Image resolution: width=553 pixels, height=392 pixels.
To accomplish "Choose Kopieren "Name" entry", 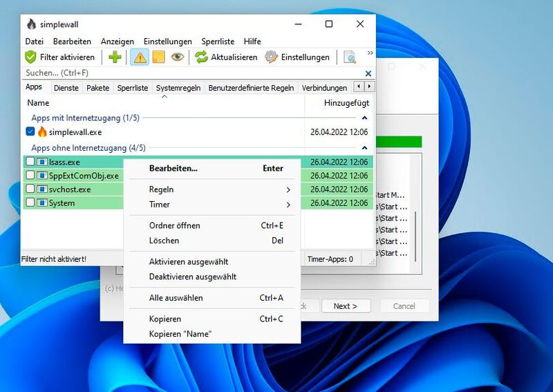I will click(212, 334).
